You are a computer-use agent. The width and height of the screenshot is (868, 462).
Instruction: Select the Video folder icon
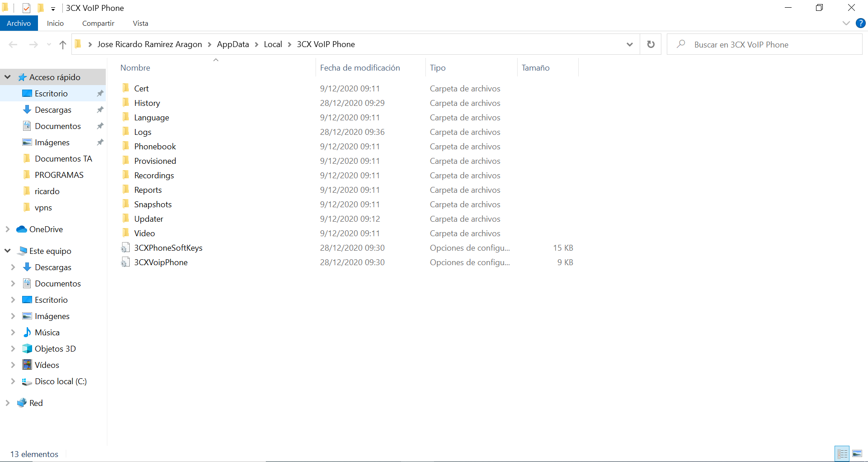[x=126, y=233]
